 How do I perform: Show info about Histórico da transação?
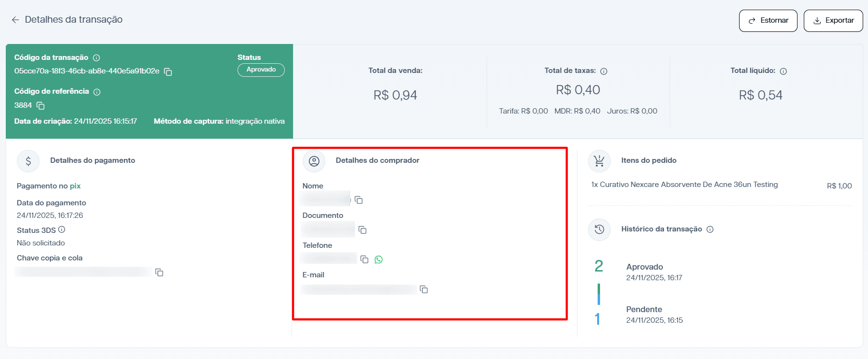(x=710, y=230)
